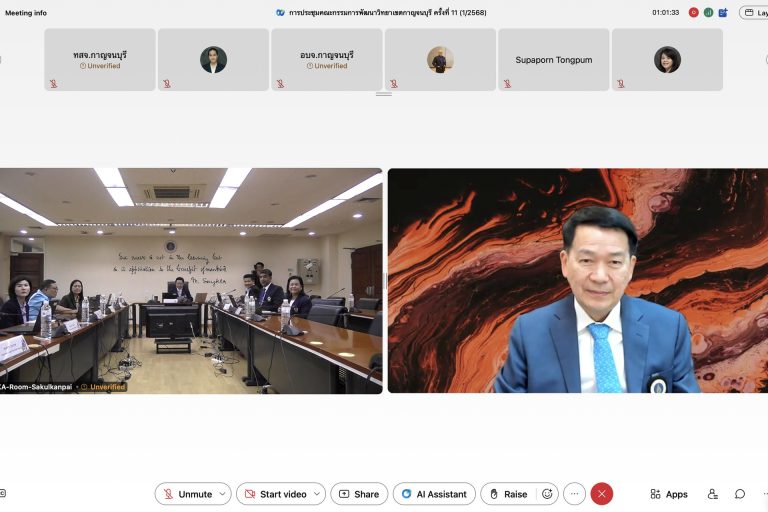The width and height of the screenshot is (768, 512).
Task: Click the green network statistics icon
Action: (x=708, y=13)
